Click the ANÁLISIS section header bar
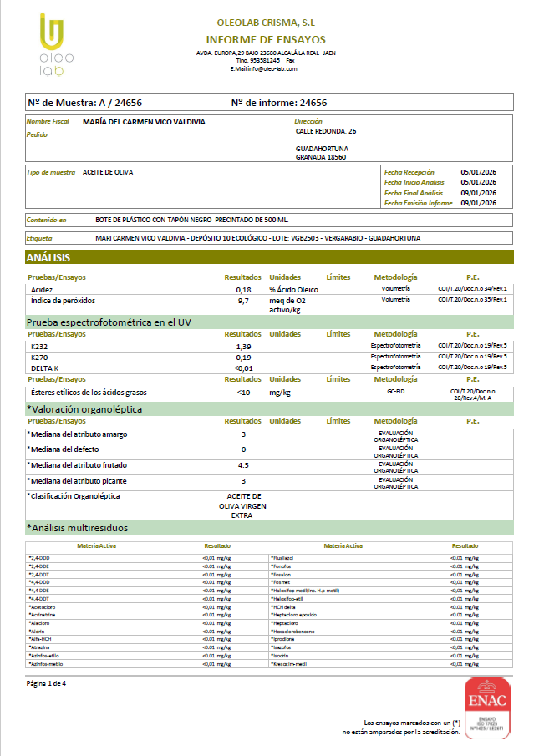Viewport: 534px width, 756px height. click(267, 258)
